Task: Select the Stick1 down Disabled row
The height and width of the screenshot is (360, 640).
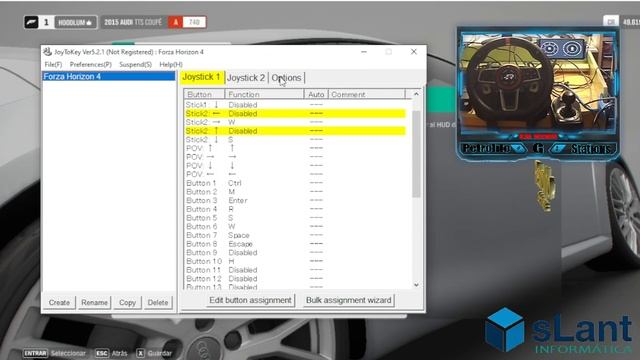Action: pos(295,105)
